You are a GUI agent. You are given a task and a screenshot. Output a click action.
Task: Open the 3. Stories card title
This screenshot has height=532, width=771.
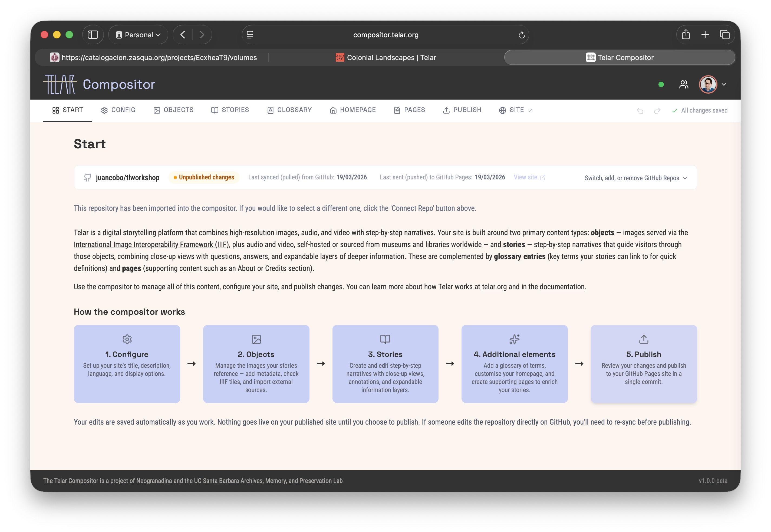385,354
